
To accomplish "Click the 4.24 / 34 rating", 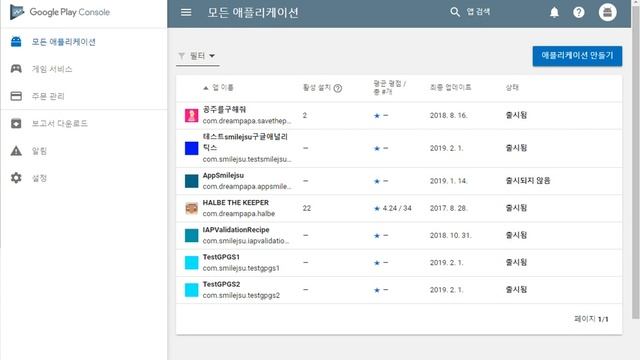I will click(x=397, y=208).
